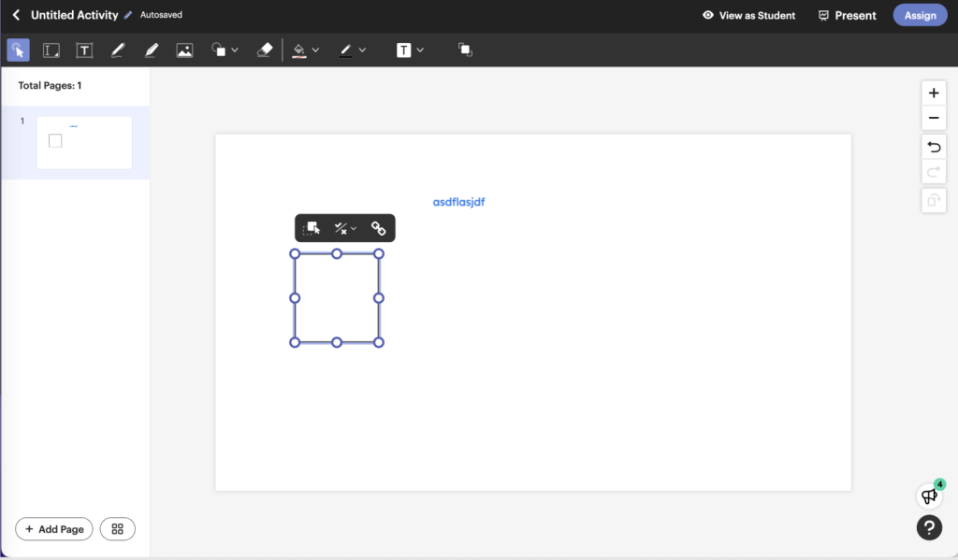958x560 pixels.
Task: Open the correct/incorrect answer dropdown
Action: [x=345, y=228]
